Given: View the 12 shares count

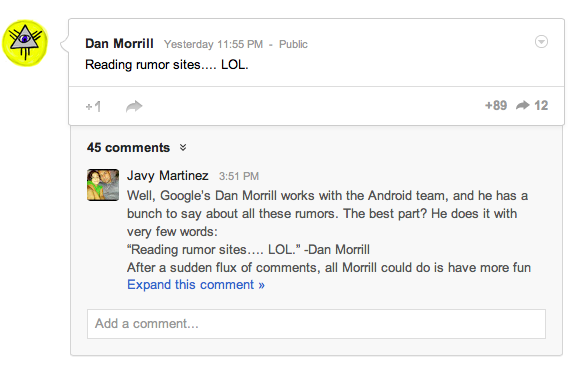Looking at the screenshot, I should (x=541, y=106).
